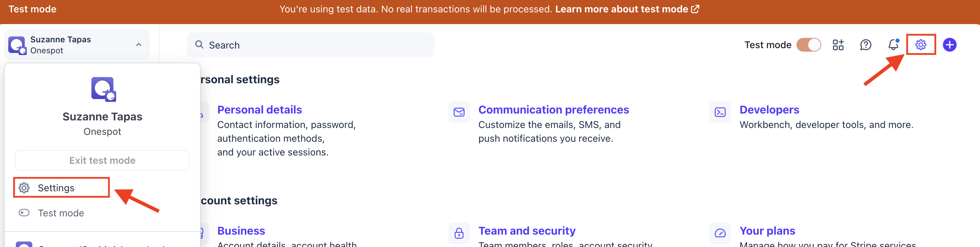This screenshot has height=247, width=980.
Task: Click the Your plans gauge icon
Action: pyautogui.click(x=720, y=233)
